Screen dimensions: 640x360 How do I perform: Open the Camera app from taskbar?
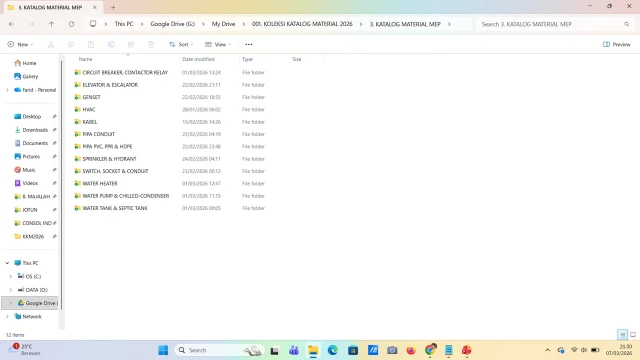click(x=392, y=350)
